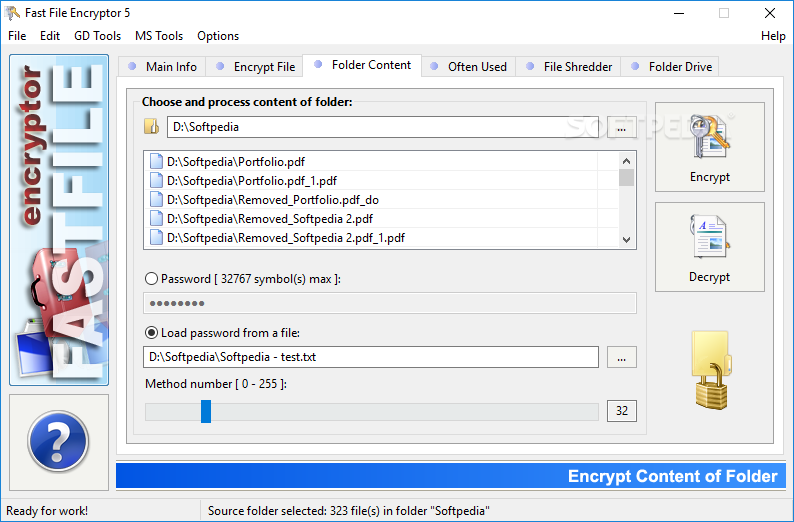Click the file icon next to Removed_Portfolio.pdf_do
794x522 pixels.
[156, 199]
